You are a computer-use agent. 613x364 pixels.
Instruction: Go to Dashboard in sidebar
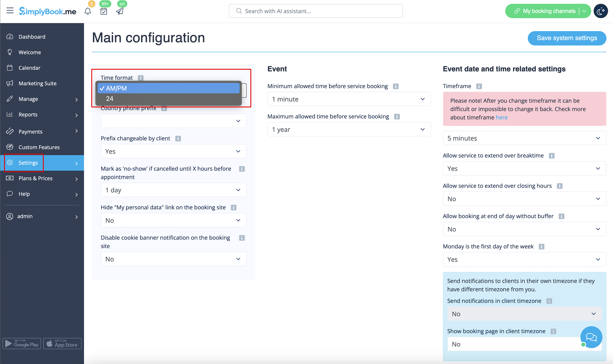[42, 37]
